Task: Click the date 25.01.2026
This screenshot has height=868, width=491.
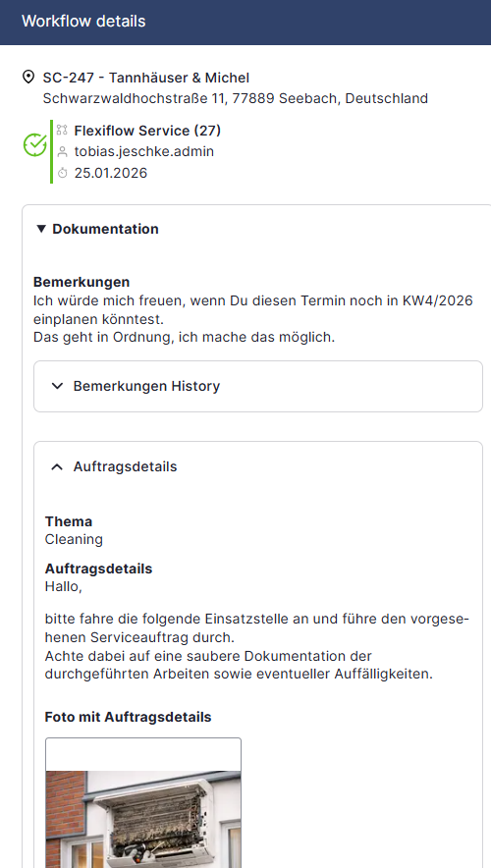Action: (111, 173)
